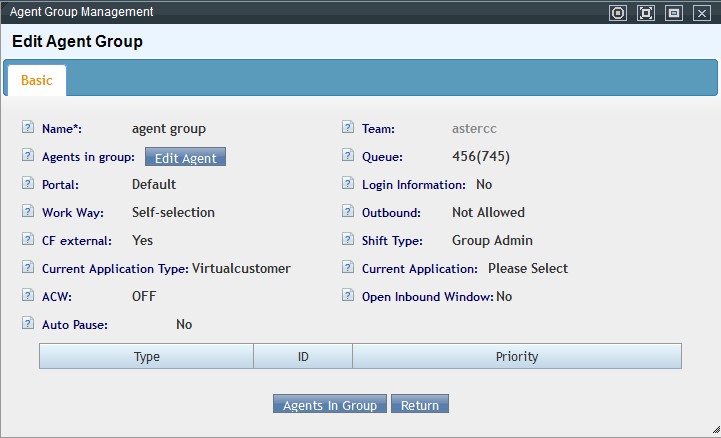Switch to the Basic tab
This screenshot has width=721, height=438.
click(x=36, y=80)
